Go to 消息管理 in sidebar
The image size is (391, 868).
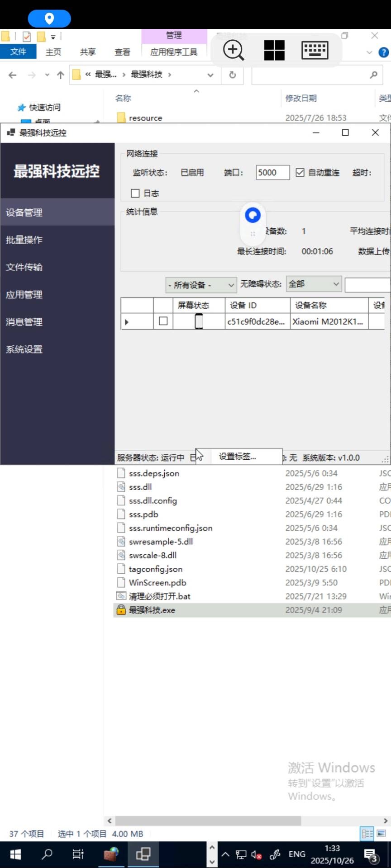pyautogui.click(x=57, y=322)
